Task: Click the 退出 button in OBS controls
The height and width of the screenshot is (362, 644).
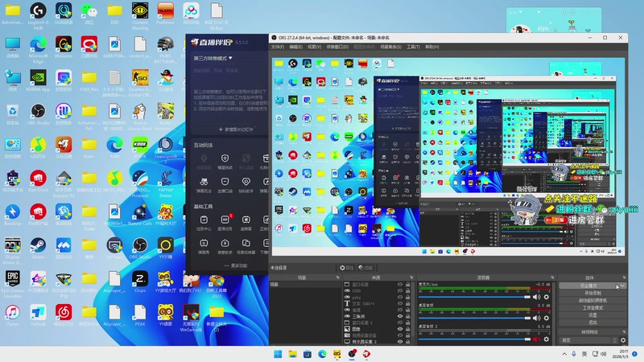Action: [592, 323]
